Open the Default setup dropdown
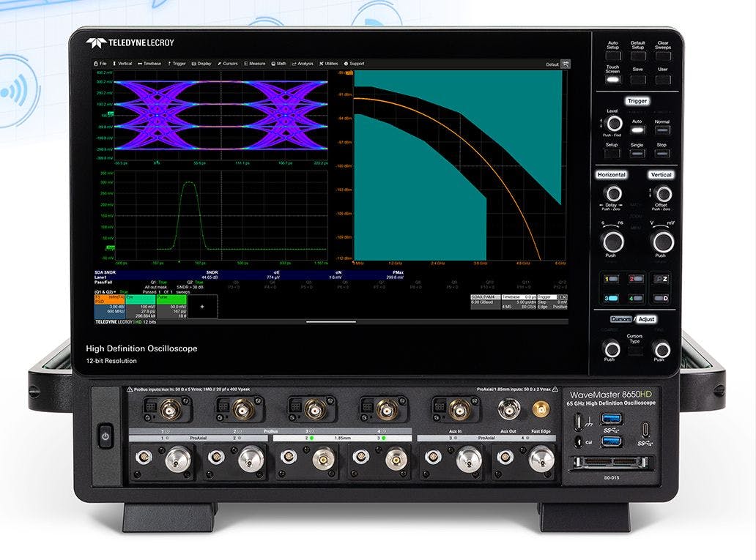This screenshot has width=756, height=560. (x=553, y=64)
